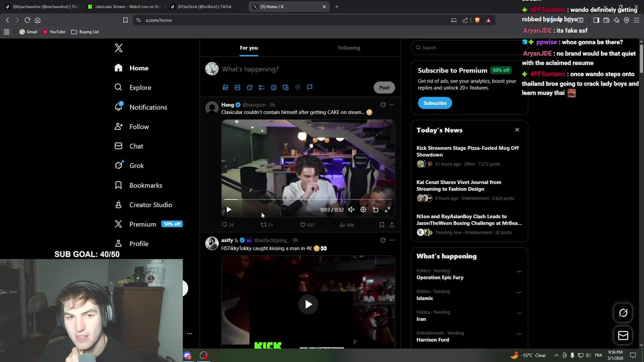The image size is (644, 362).
Task: Open Grok in sidebar
Action: tap(129, 165)
